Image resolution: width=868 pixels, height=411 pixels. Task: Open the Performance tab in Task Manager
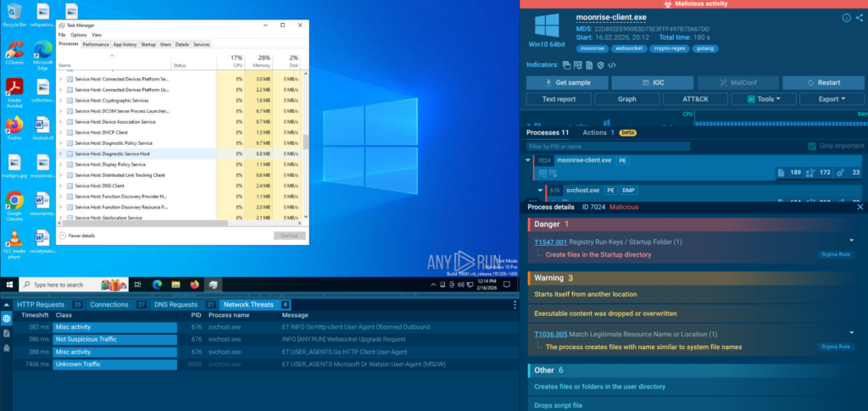(96, 44)
